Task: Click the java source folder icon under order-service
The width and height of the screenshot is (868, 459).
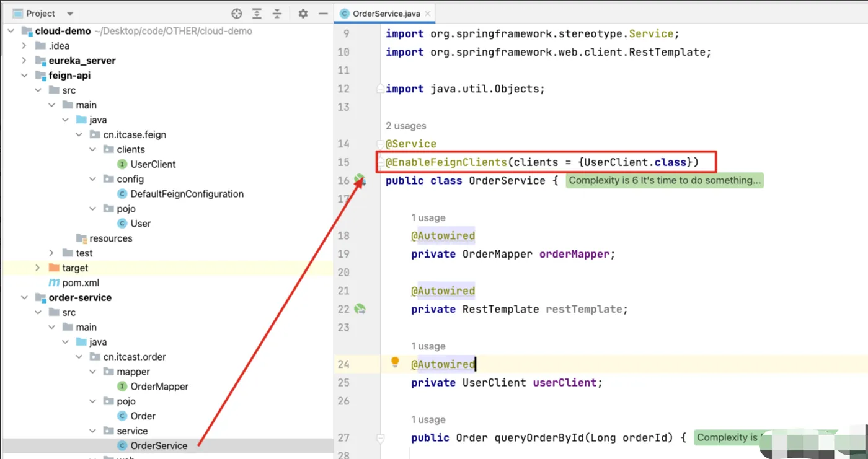Action: pos(81,342)
